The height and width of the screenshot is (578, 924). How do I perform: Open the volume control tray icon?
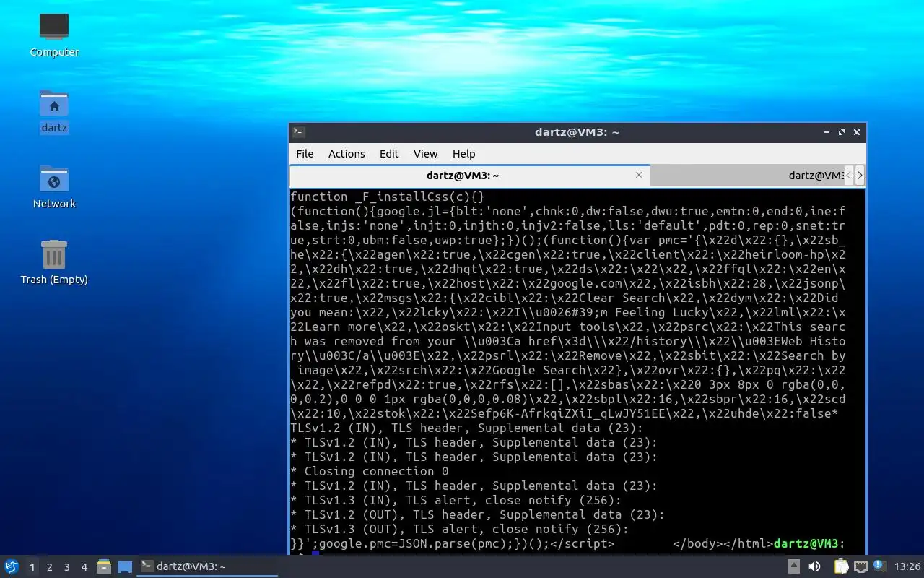(x=814, y=566)
